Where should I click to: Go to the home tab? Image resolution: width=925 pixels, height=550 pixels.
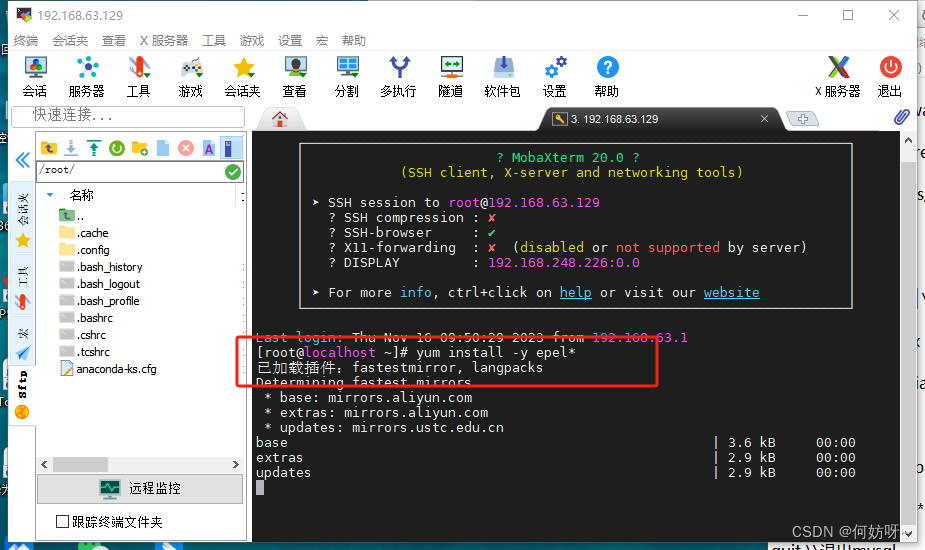click(280, 119)
